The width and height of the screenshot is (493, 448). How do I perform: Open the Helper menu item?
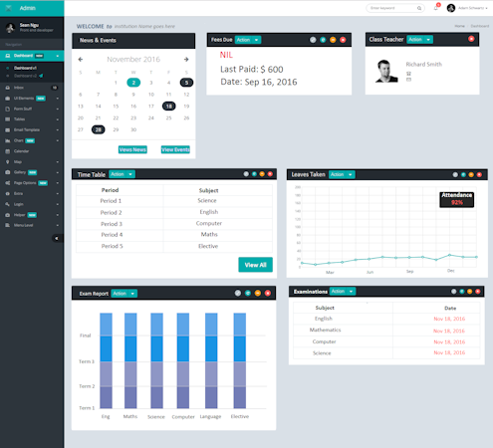tap(32, 215)
